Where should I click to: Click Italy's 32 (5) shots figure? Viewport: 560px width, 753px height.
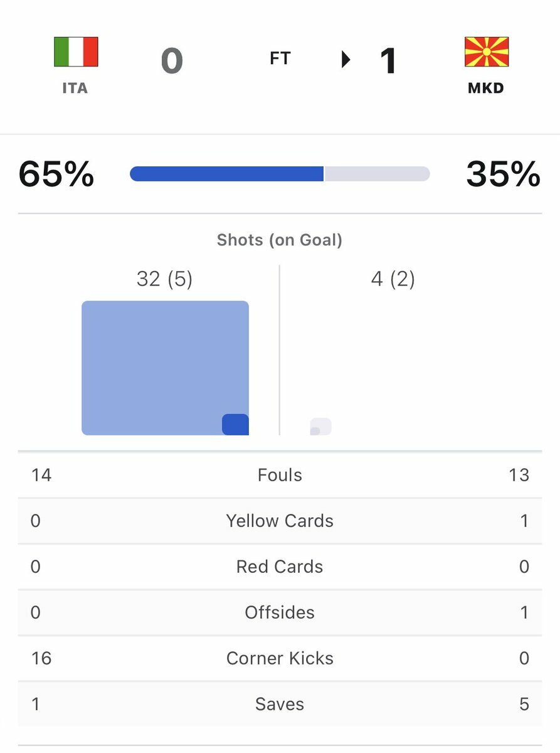tap(164, 279)
